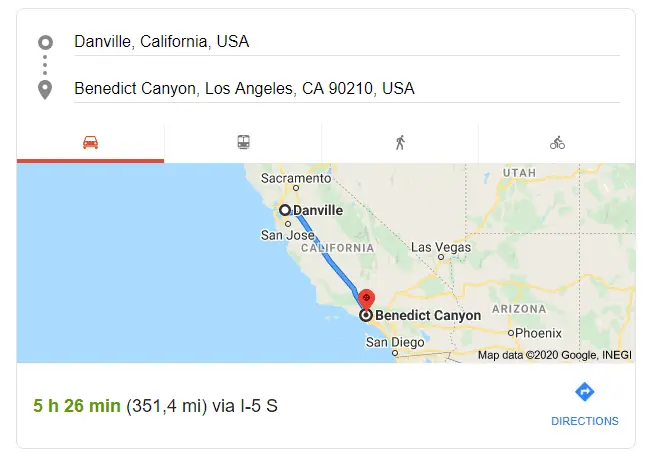Open the DIRECTIONS link
Image resolution: width=663 pixels, height=467 pixels.
click(585, 421)
